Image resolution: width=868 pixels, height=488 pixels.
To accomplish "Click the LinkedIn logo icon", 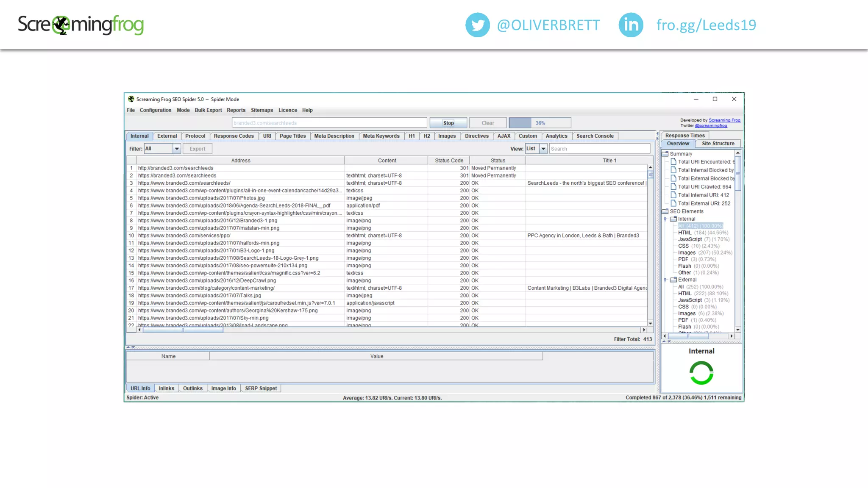I will [631, 25].
